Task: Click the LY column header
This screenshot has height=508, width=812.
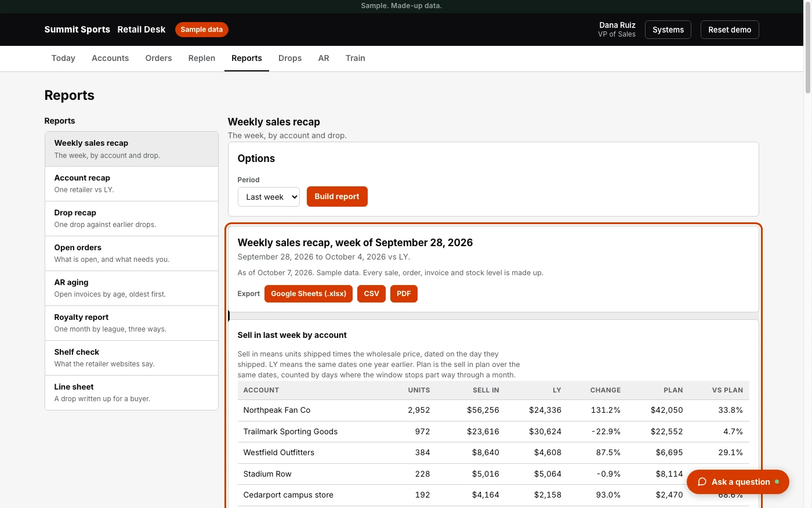Action: tap(557, 390)
